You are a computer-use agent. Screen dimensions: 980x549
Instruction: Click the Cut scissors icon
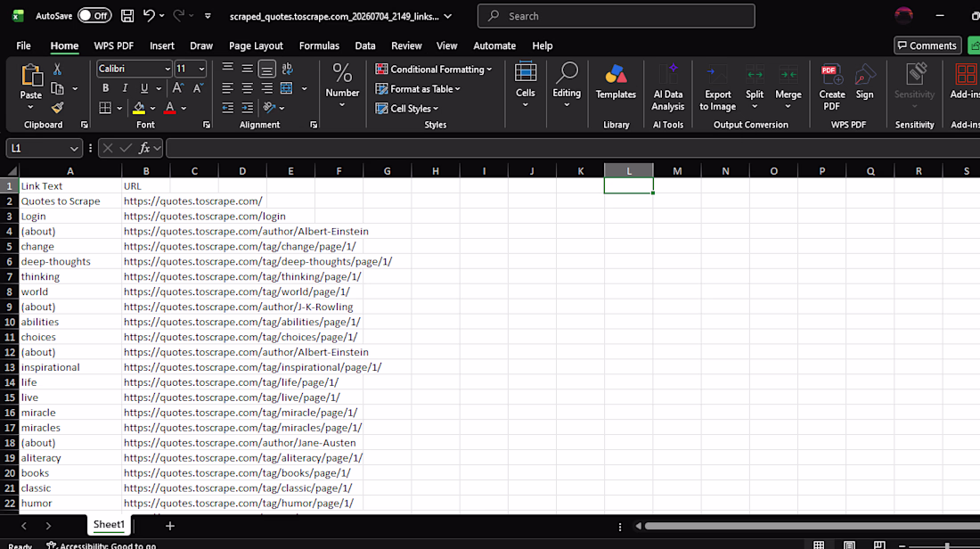click(x=58, y=69)
